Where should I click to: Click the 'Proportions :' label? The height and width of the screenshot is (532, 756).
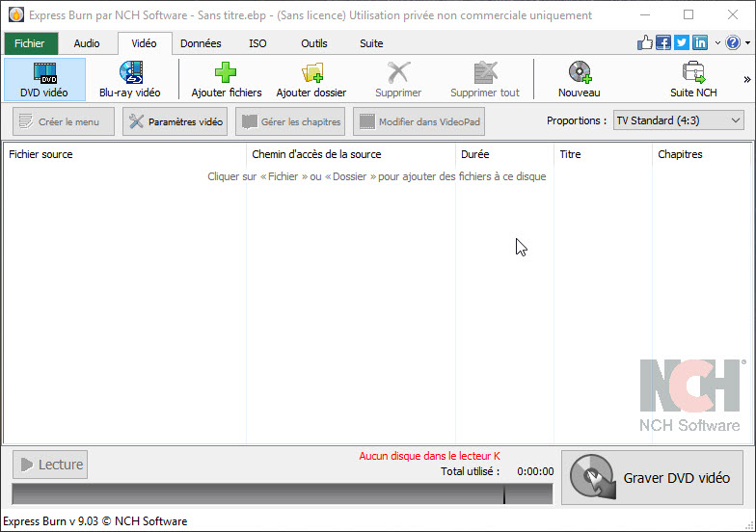point(577,120)
